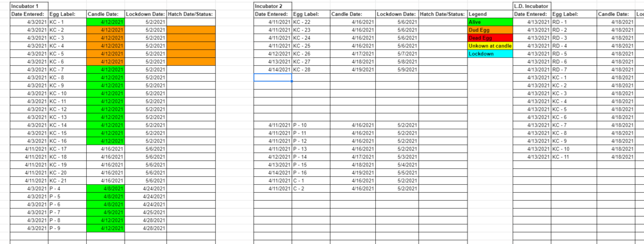Viewport: 644px width, 244px height.
Task: Select the orange "Dud Egg" legend cell
Action: [x=490, y=30]
